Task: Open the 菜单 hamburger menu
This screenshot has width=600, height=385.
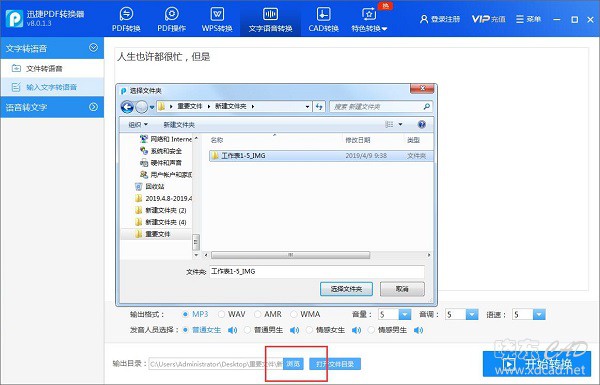Action: coord(528,19)
